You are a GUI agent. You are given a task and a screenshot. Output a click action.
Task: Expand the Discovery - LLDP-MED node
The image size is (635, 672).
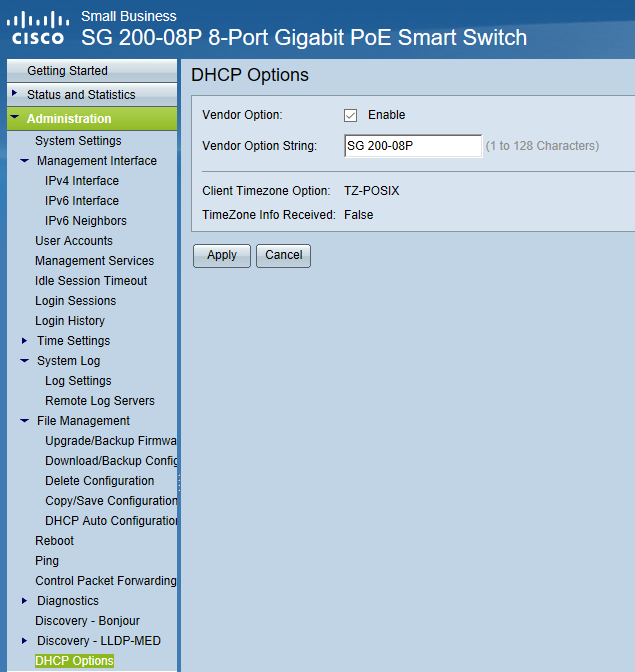(x=25, y=641)
